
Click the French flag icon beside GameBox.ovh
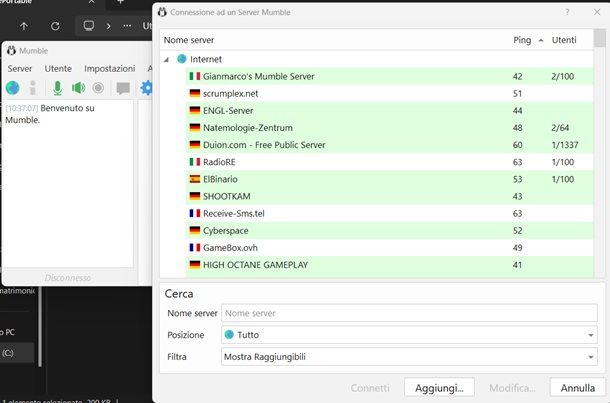[x=195, y=247]
